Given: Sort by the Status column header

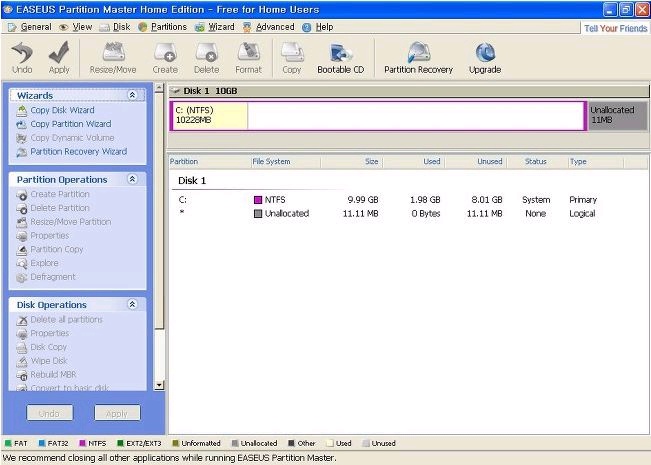Looking at the screenshot, I should (538, 162).
